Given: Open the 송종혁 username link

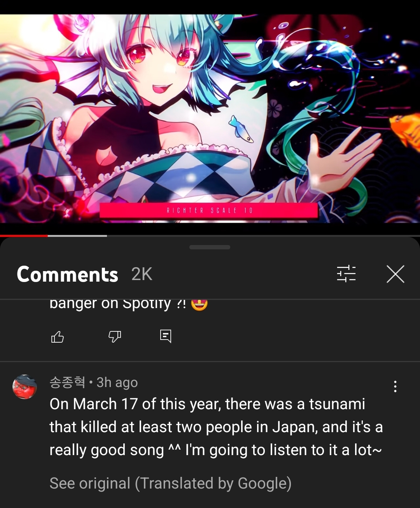Looking at the screenshot, I should click(67, 382).
